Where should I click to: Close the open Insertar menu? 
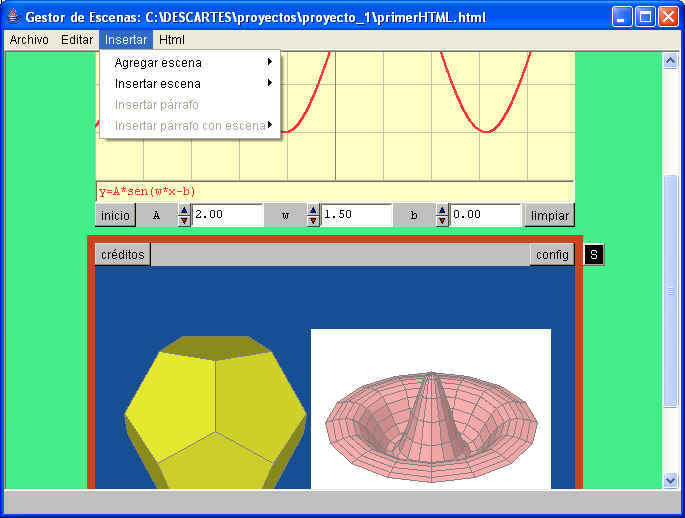coord(125,40)
